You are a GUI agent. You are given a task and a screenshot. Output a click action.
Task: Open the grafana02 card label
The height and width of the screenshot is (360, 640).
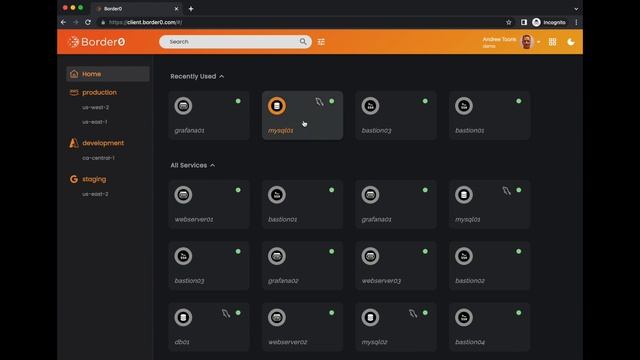(x=283, y=281)
